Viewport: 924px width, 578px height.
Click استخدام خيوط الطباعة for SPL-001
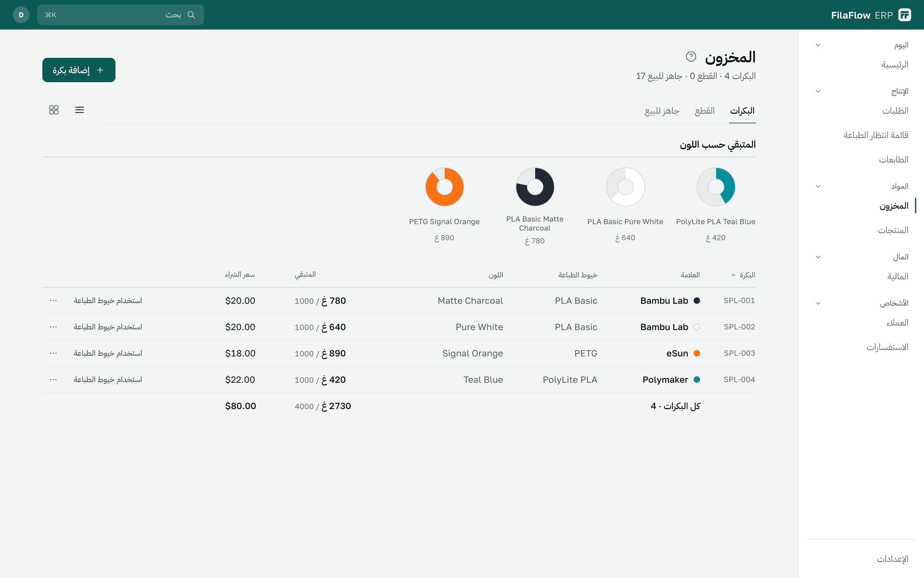pyautogui.click(x=108, y=301)
